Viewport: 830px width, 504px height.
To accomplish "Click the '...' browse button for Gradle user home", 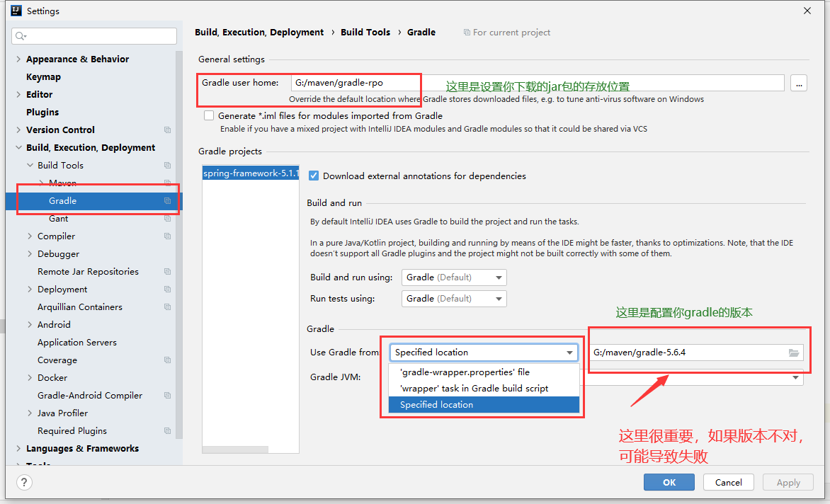I will pyautogui.click(x=799, y=83).
